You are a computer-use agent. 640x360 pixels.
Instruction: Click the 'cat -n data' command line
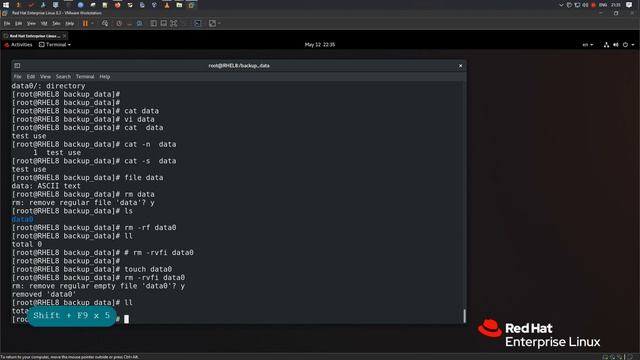(94, 144)
